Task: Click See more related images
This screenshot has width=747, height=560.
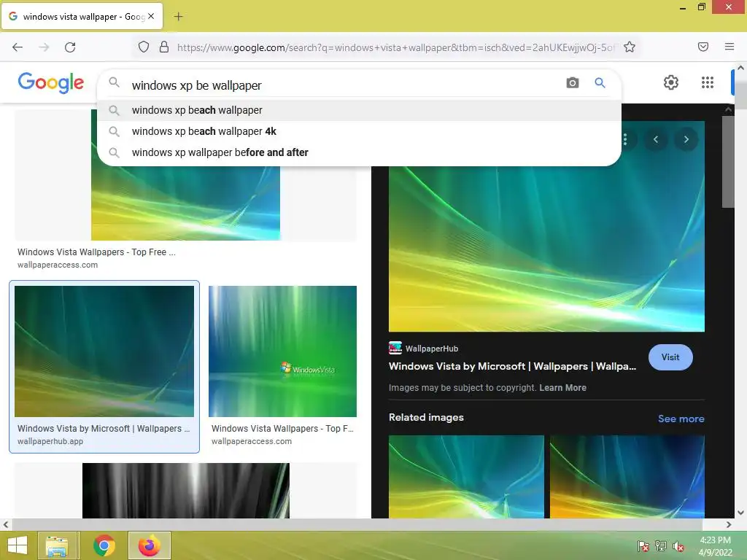Action: click(x=681, y=419)
